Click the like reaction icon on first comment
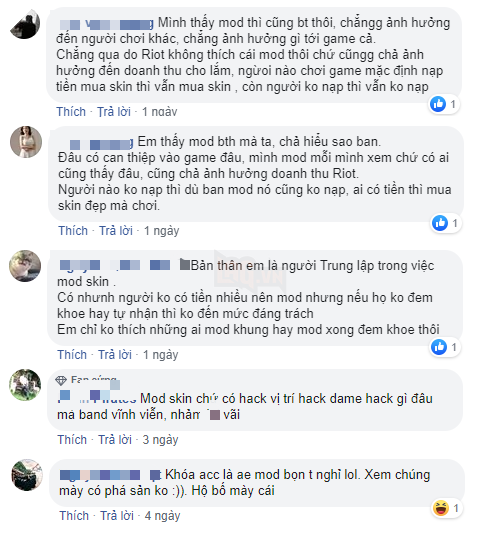Image resolution: width=500 pixels, height=545 pixels. tap(438, 104)
